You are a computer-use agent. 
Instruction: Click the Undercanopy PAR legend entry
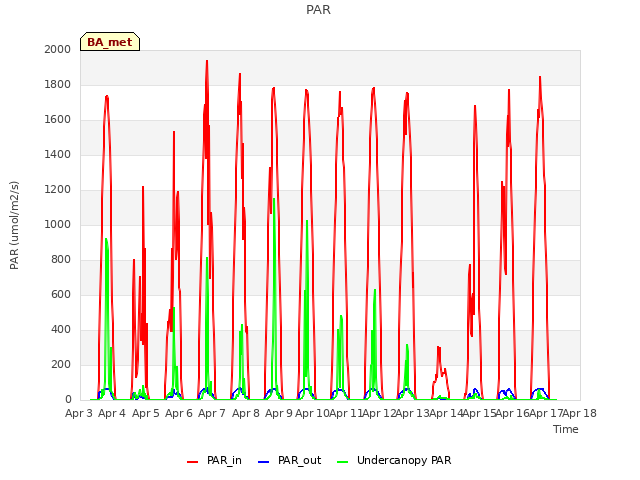click(394, 460)
